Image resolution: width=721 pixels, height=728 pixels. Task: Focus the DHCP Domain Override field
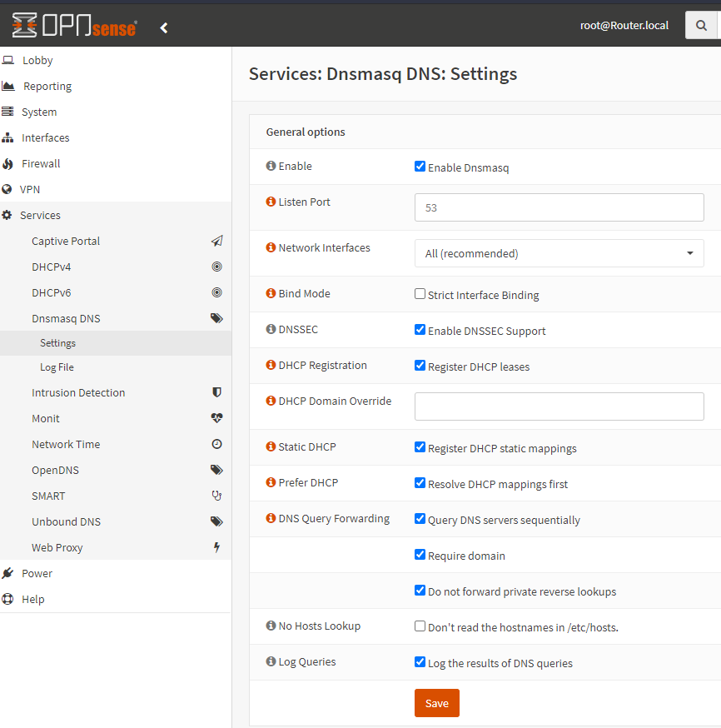click(559, 406)
